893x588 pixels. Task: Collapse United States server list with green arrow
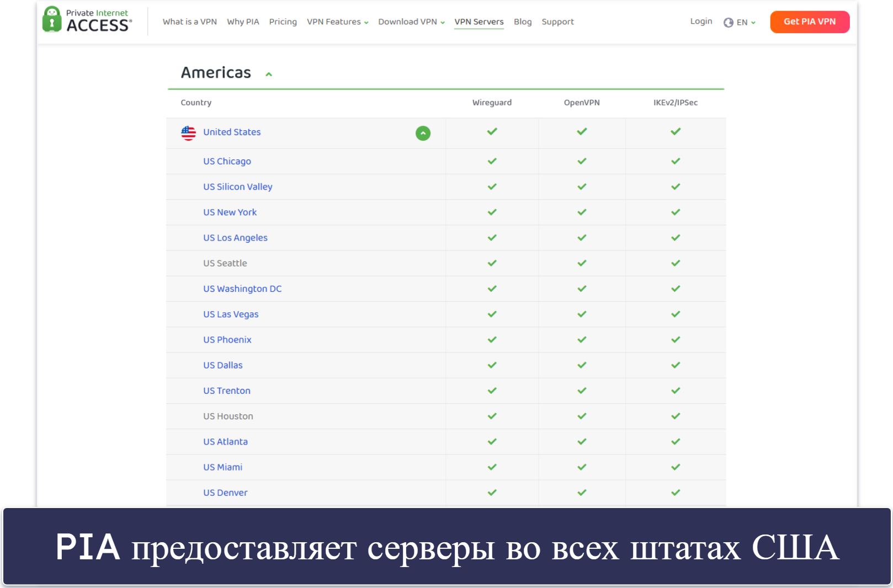coord(423,133)
